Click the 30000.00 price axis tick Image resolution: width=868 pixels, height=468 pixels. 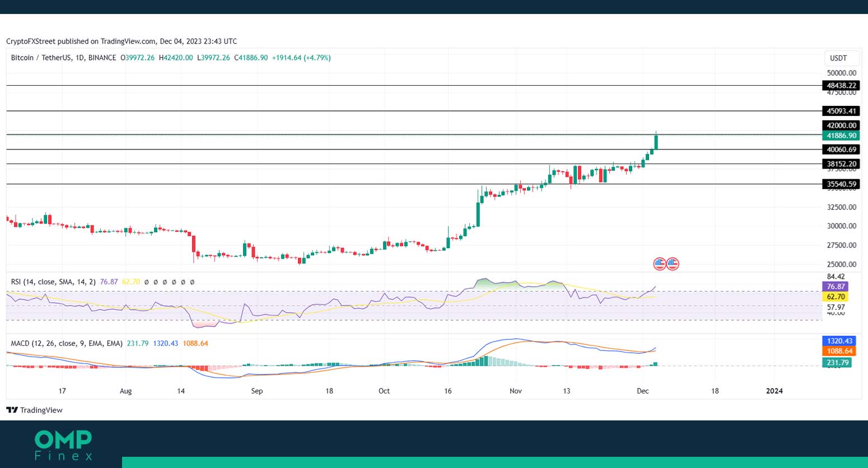(842, 226)
